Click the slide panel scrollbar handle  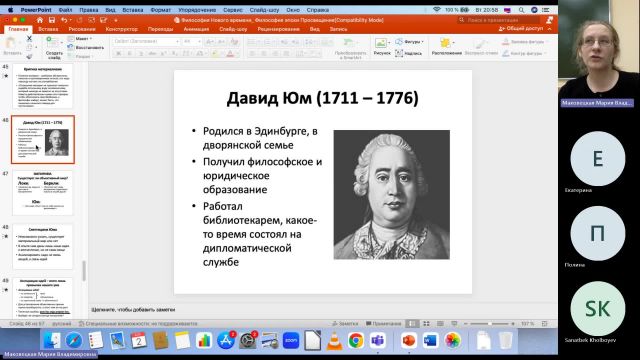[84, 271]
